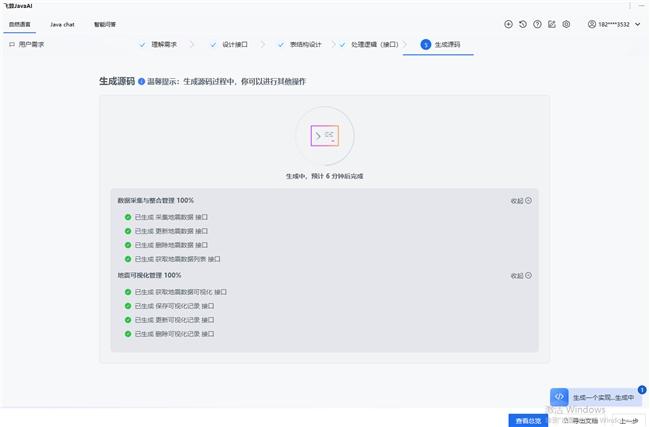
Task: Go to the 表结构设计 step
Action: point(300,44)
